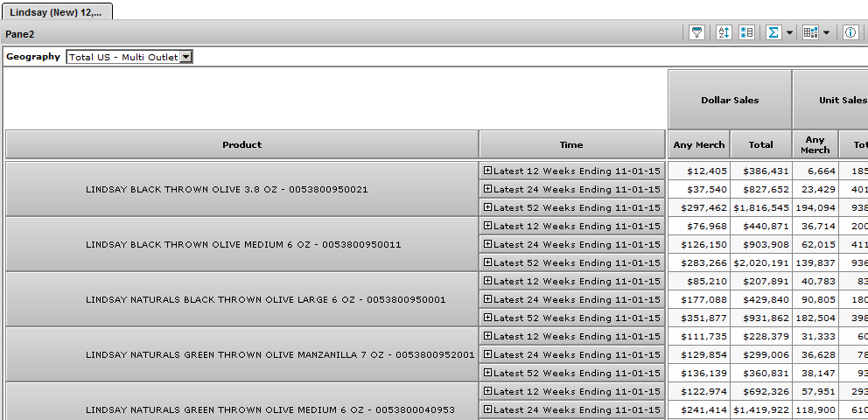The width and height of the screenshot is (868, 420).
Task: Click the Product column header
Action: point(241,144)
